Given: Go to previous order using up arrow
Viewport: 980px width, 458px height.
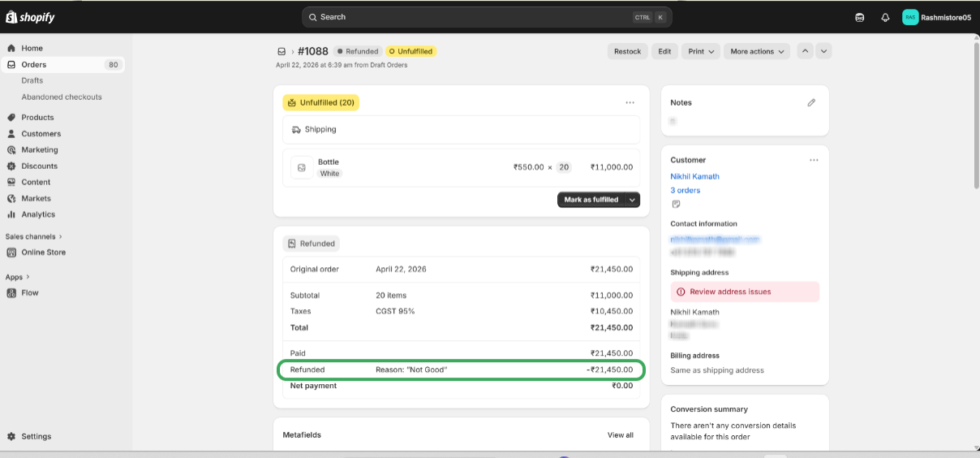Looking at the screenshot, I should [x=805, y=51].
